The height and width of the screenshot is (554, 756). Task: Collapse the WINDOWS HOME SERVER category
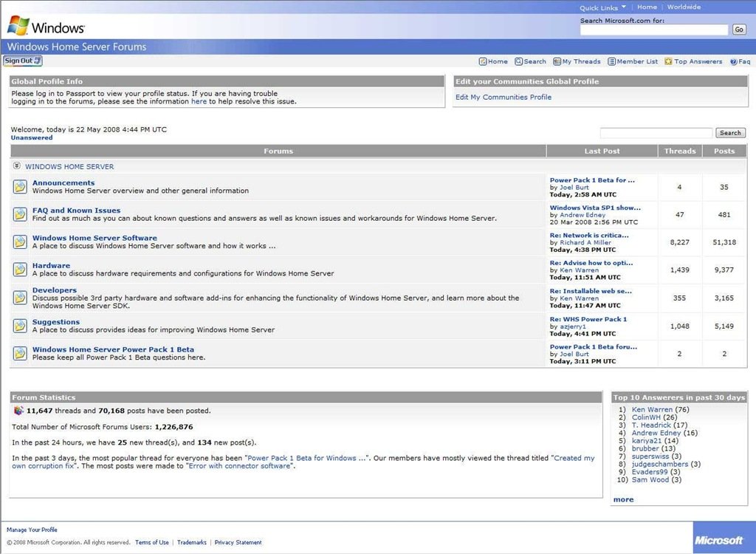17,165
